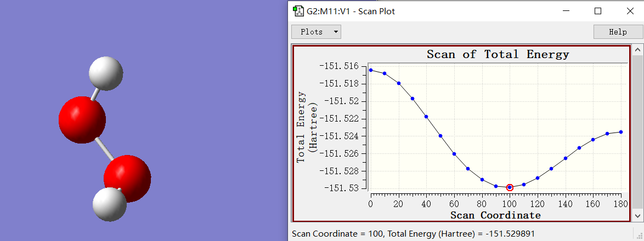Choose the data point at scan coordinate 30

(x=413, y=99)
